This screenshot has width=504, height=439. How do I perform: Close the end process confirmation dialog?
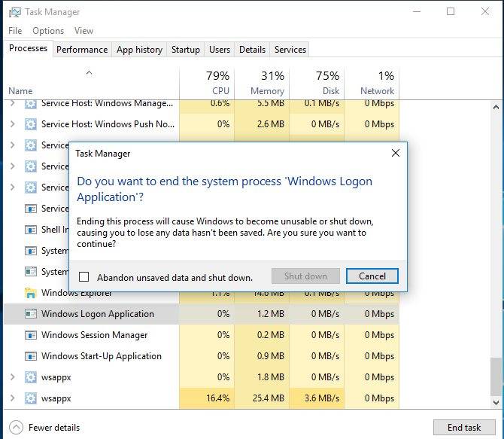click(396, 154)
